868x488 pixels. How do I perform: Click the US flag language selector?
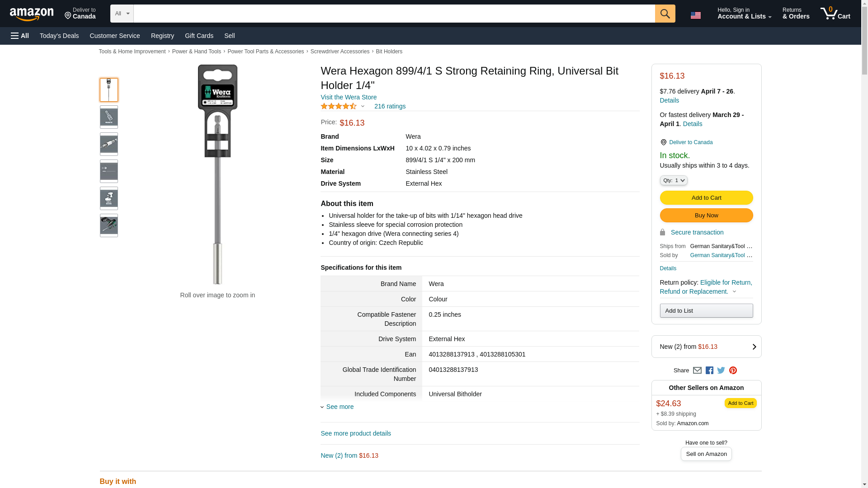695,15
